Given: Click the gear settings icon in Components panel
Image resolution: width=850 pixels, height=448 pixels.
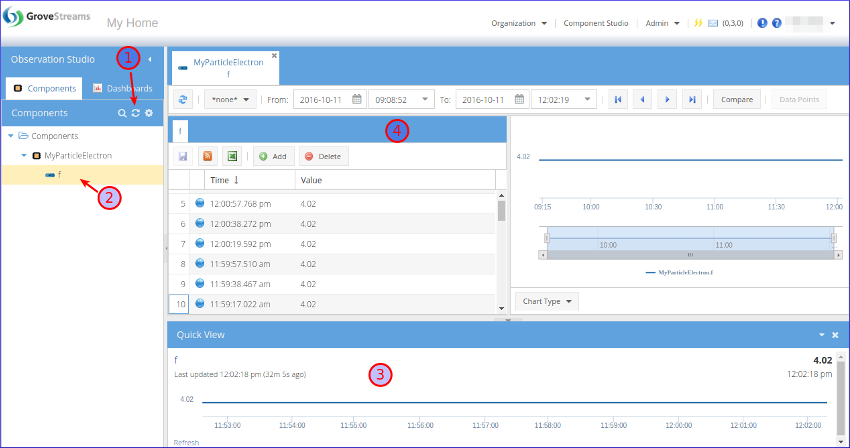Looking at the screenshot, I should click(149, 114).
